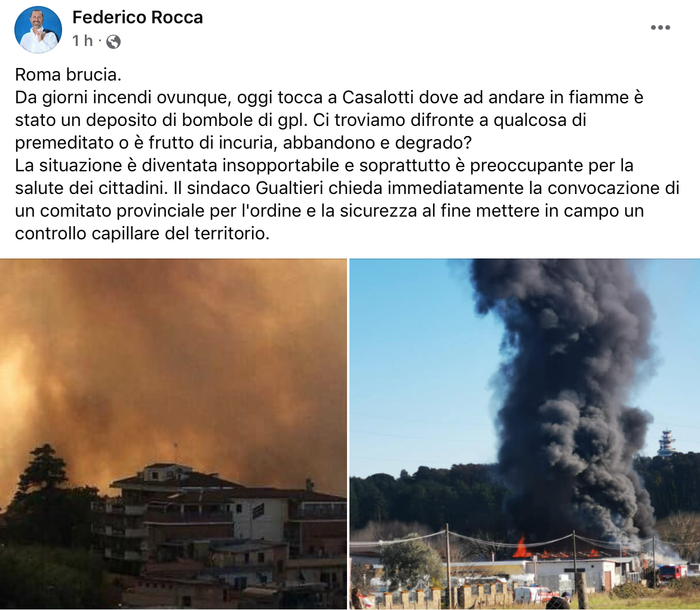Click the Federico Rocca author name
The image size is (700, 610).
tap(137, 17)
